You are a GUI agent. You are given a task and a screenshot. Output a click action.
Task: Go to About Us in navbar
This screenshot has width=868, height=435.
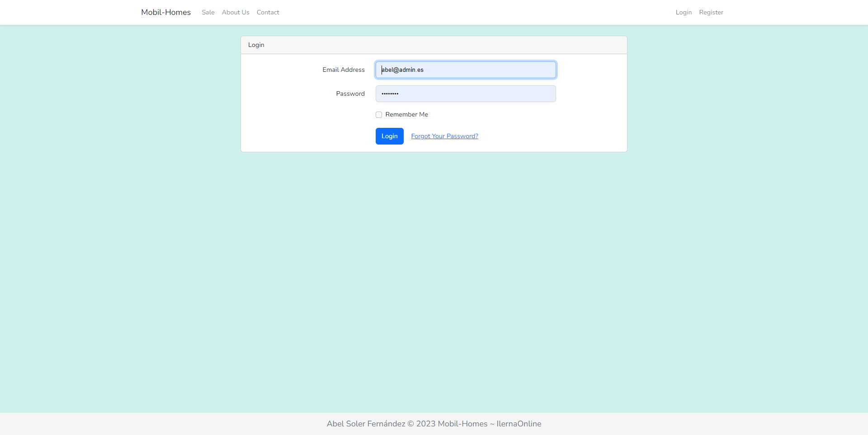click(x=236, y=12)
